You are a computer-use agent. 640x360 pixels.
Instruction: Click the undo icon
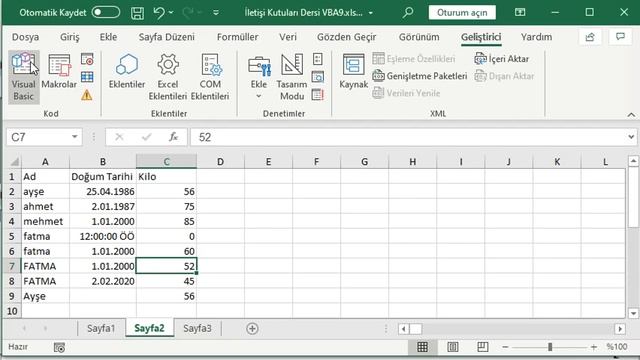pyautogui.click(x=159, y=13)
